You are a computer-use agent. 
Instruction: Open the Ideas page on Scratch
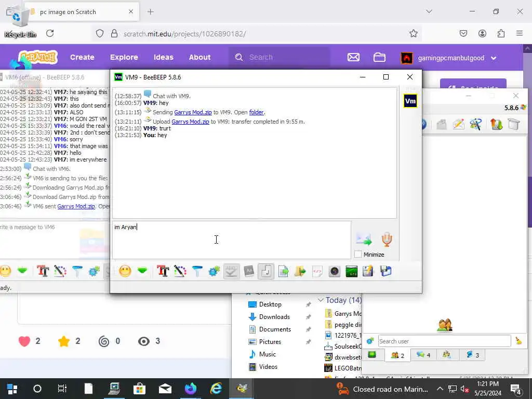point(163,57)
